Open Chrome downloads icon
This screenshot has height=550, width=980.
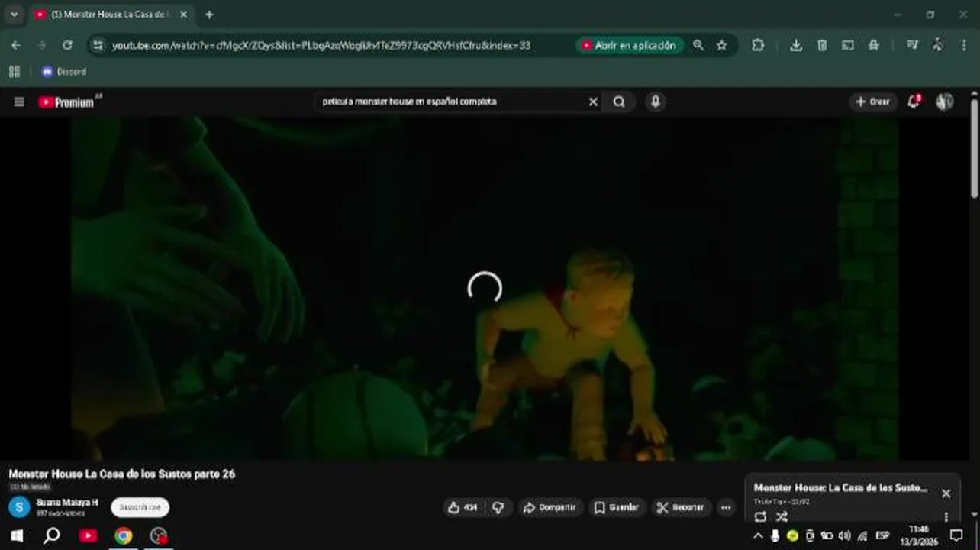[795, 45]
